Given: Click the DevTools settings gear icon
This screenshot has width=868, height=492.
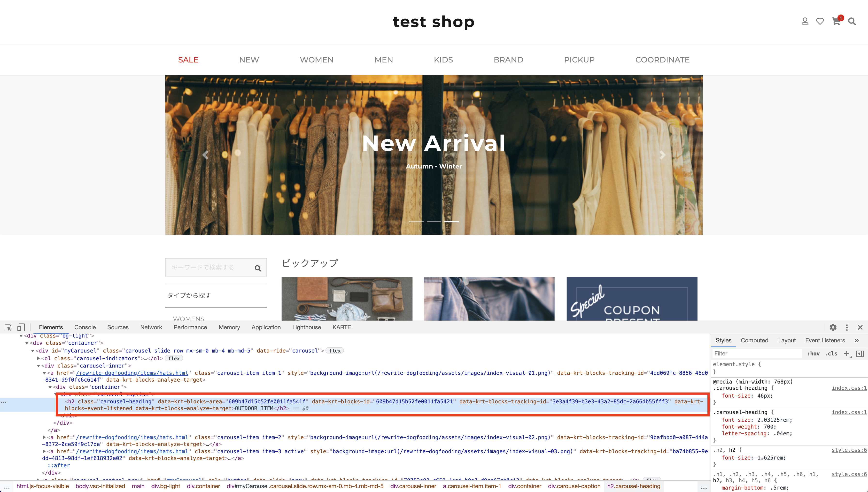Looking at the screenshot, I should click(833, 327).
